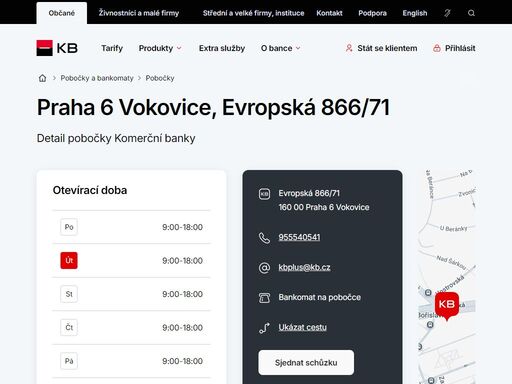Click the Praha 6 Vokovice page title

pos(213,108)
